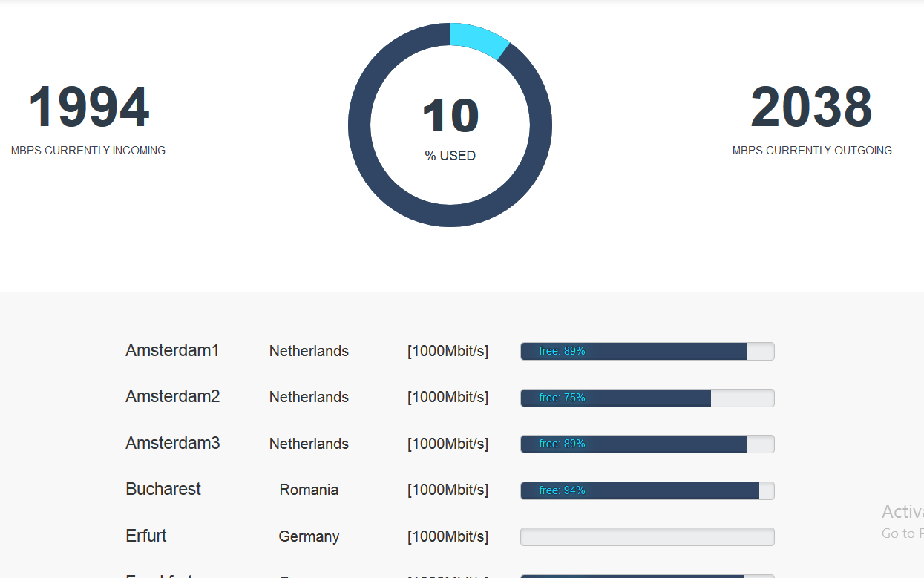Select the Bucharest server name
The width and height of the screenshot is (924, 578).
coord(163,489)
